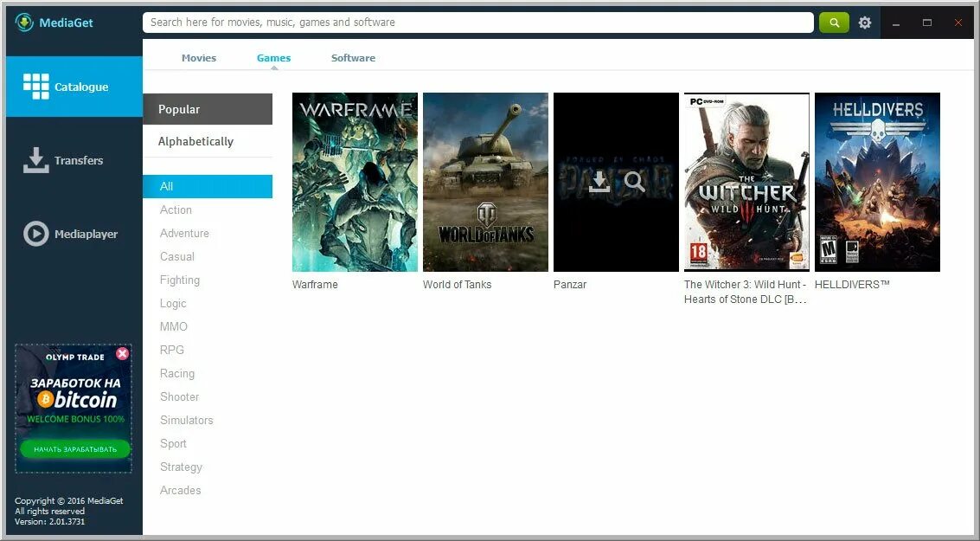Click the search input field
Viewport: 980px width, 541px height.
pos(478,23)
